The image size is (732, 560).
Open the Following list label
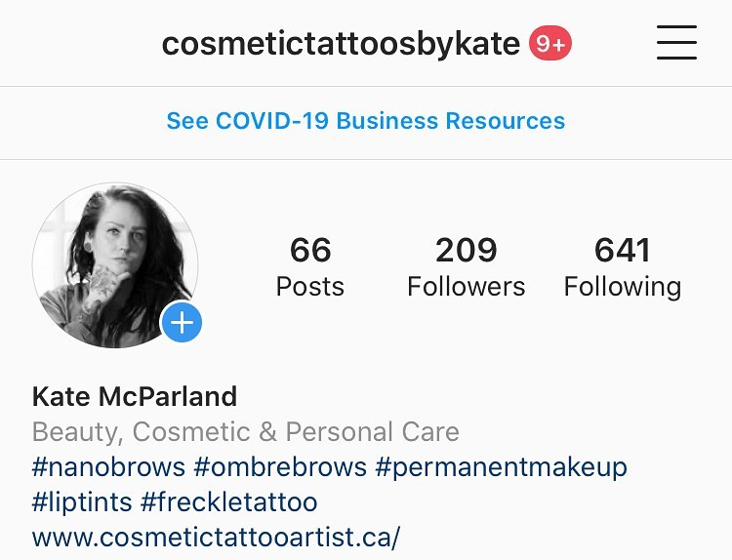click(x=623, y=287)
